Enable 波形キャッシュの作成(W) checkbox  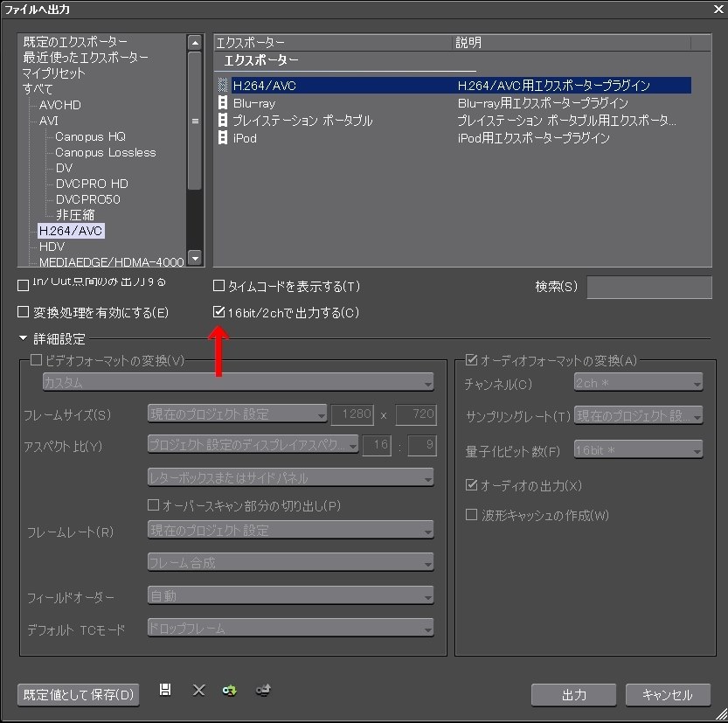click(x=471, y=515)
